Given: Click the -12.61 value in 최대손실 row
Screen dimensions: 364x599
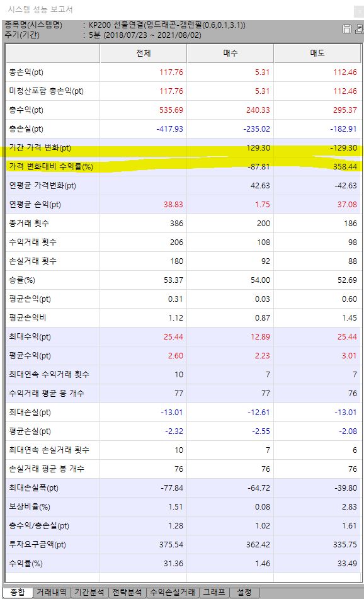Looking at the screenshot, I should pyautogui.click(x=259, y=413).
